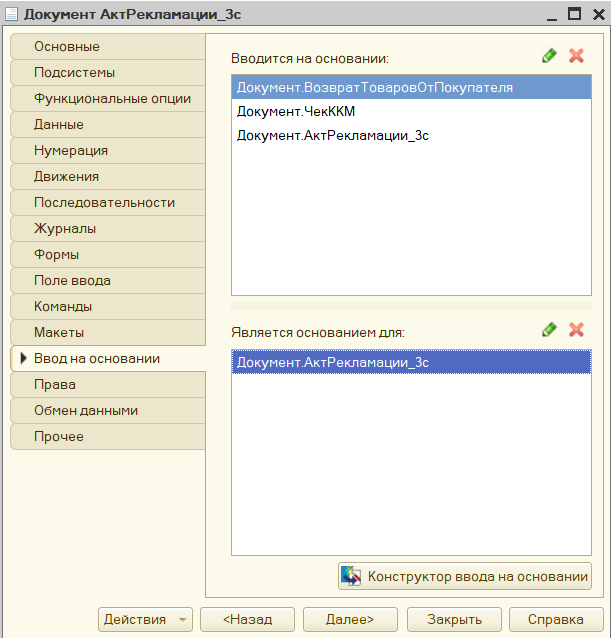Image resolution: width=611 pixels, height=638 pixels.
Task: Open Конструктор ввода на основании
Action: pyautogui.click(x=465, y=576)
